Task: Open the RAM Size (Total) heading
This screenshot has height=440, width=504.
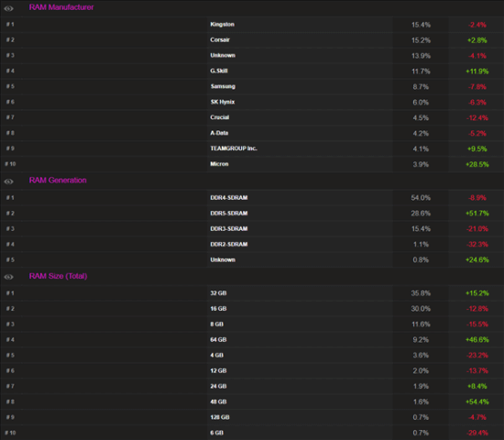Action: [58, 276]
